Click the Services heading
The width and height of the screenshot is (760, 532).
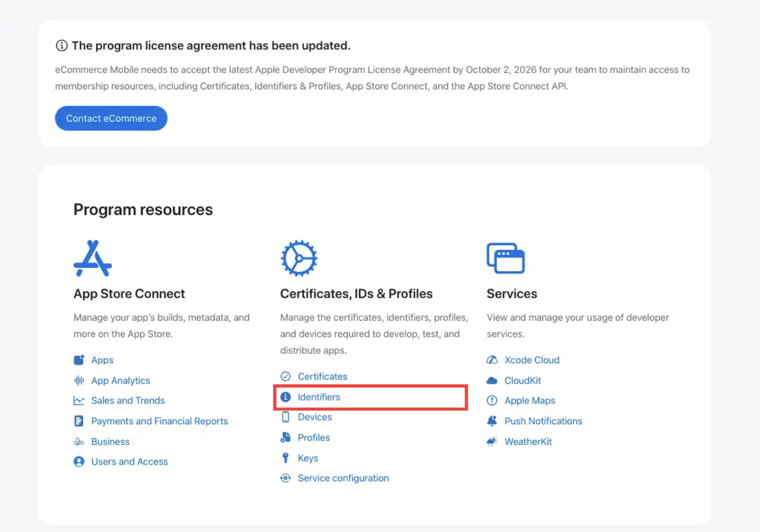[512, 294]
